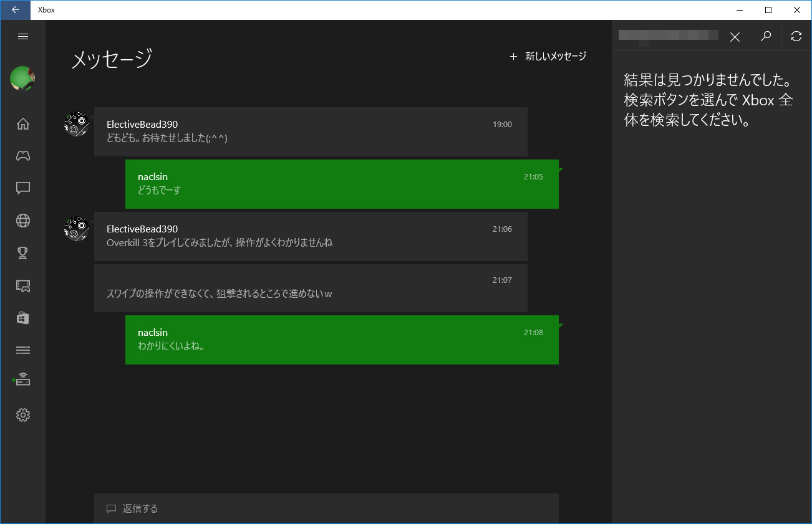Screen dimensions: 812x524
Task: Click the 21:06 timestamp
Action: click(502, 229)
